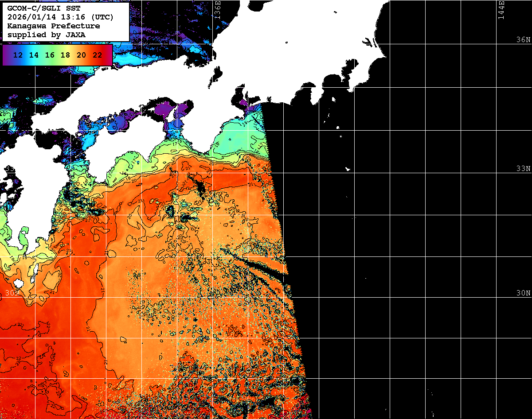This screenshot has width=532, height=419.
Task: Click the 20 value on the color legend
Action: coord(81,55)
